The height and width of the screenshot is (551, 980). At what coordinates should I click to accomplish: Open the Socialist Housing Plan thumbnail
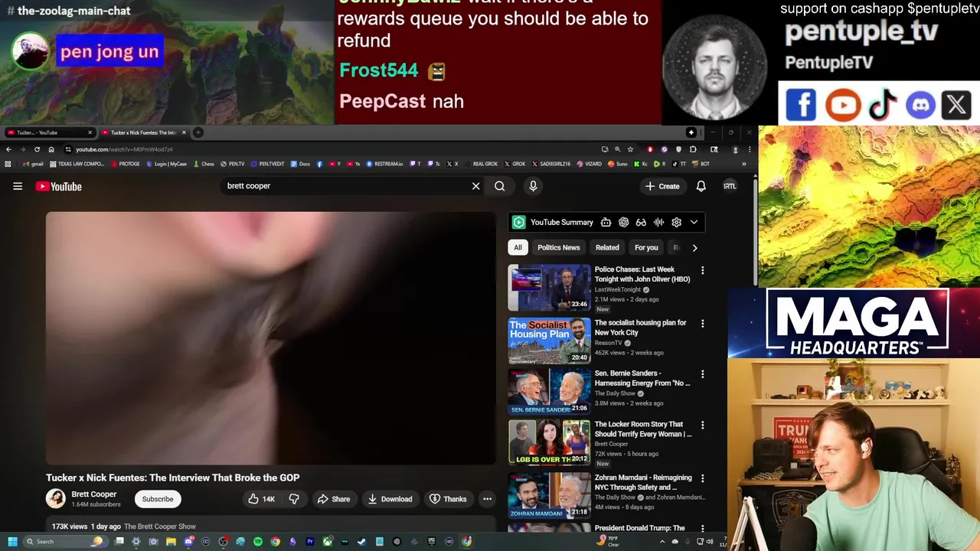pyautogui.click(x=550, y=341)
